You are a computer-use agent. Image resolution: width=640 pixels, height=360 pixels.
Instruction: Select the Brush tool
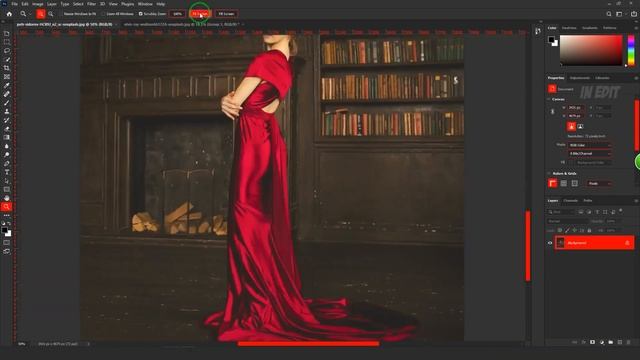pos(7,102)
